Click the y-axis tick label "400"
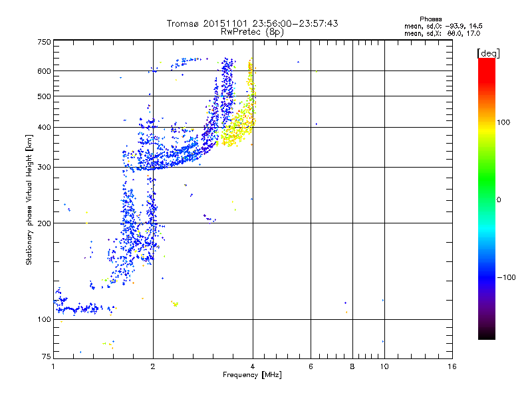The height and width of the screenshot is (399, 532). click(44, 127)
